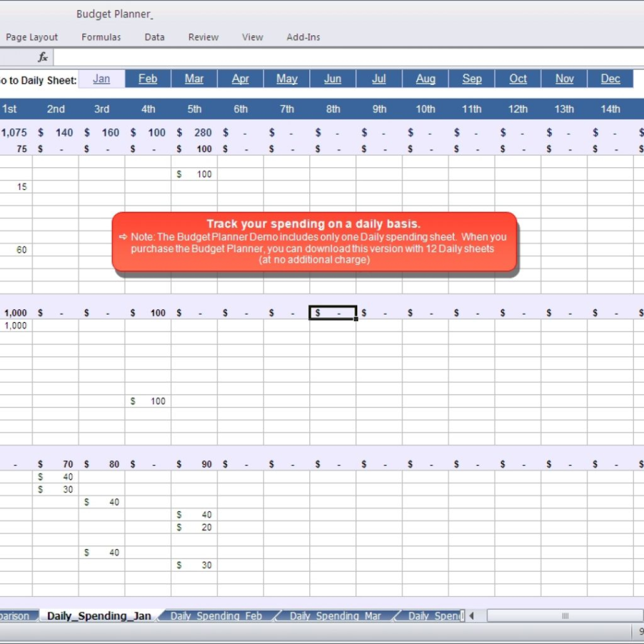The image size is (644, 644).
Task: Open the Jul daily sheet link
Action: click(379, 78)
